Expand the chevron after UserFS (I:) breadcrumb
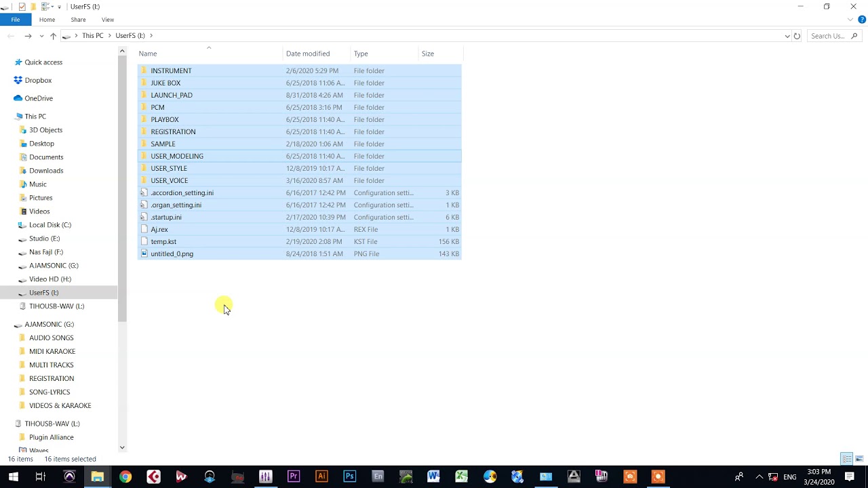The width and height of the screenshot is (868, 488). click(151, 35)
